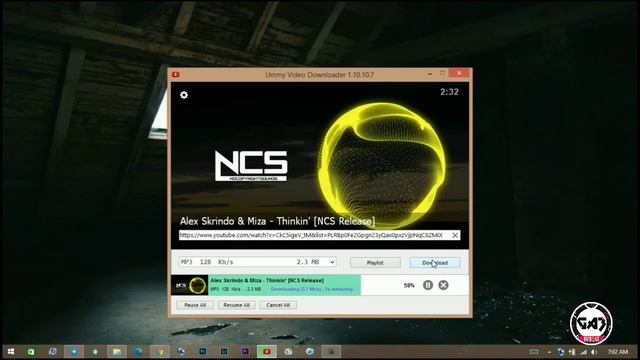Open volume control in system tray
Viewport: 640px width, 360px height.
(x=594, y=352)
